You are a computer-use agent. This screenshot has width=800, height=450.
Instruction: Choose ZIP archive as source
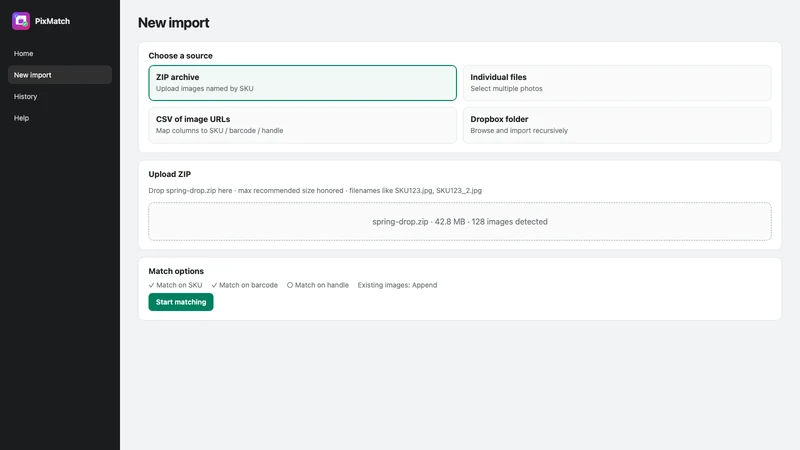303,83
